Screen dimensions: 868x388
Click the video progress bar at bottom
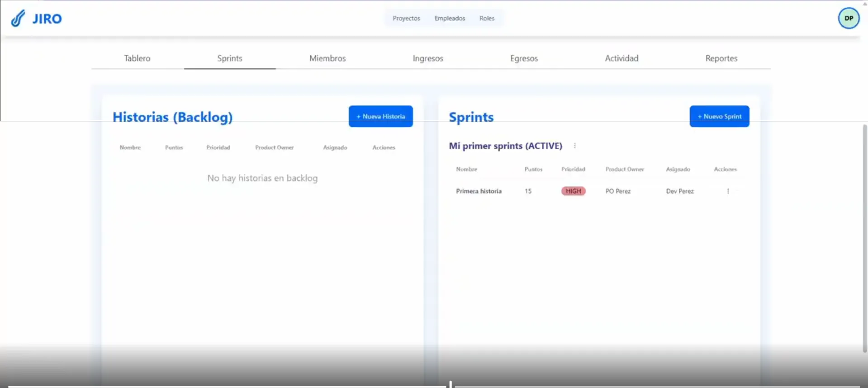coord(434,386)
